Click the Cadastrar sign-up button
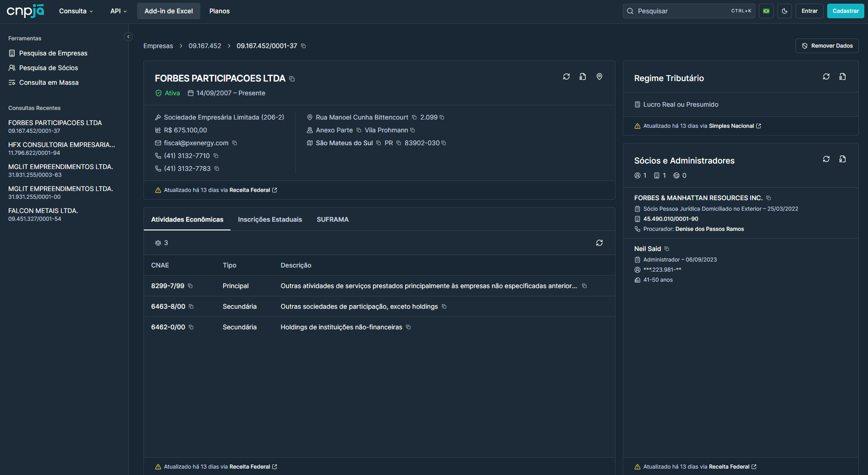The image size is (868, 475). pos(846,11)
